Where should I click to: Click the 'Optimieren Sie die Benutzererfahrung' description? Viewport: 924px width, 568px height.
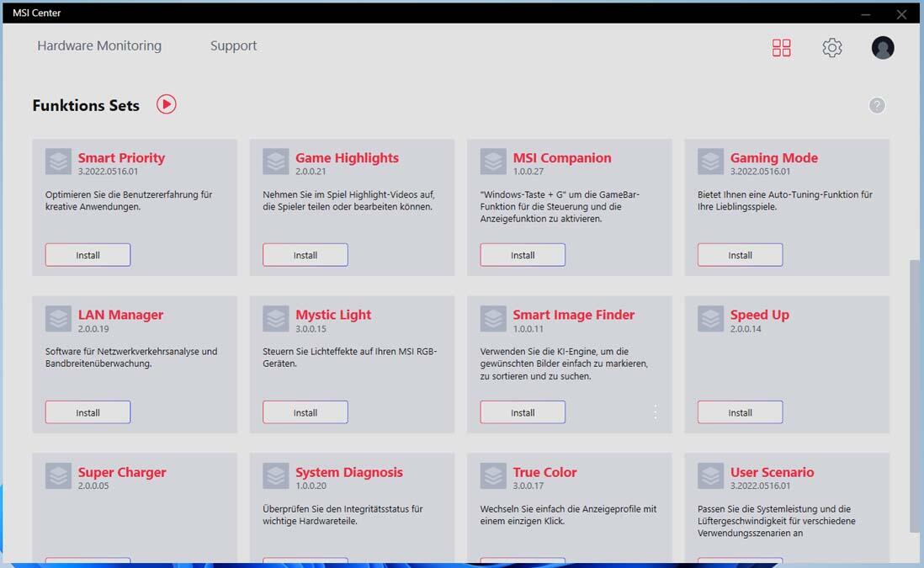click(x=129, y=200)
